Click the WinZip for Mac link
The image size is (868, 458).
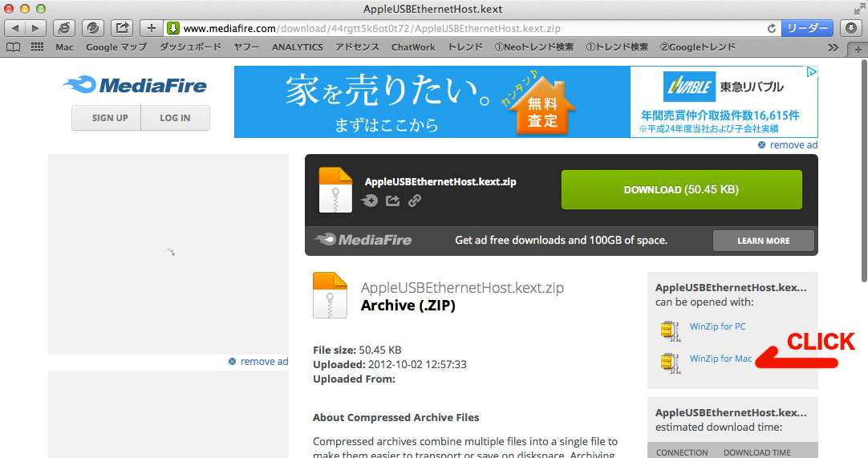[720, 359]
